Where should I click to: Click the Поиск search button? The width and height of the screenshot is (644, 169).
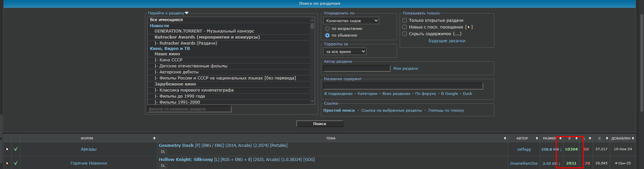point(319,124)
